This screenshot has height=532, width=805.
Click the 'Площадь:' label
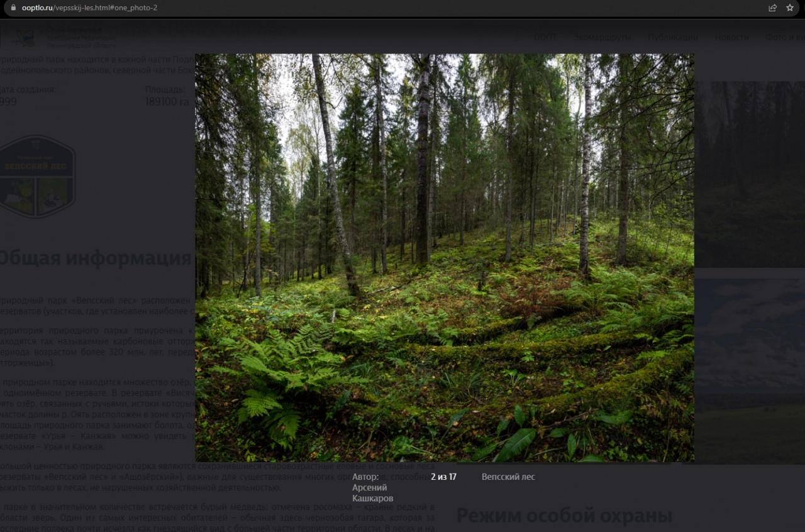pos(165,90)
